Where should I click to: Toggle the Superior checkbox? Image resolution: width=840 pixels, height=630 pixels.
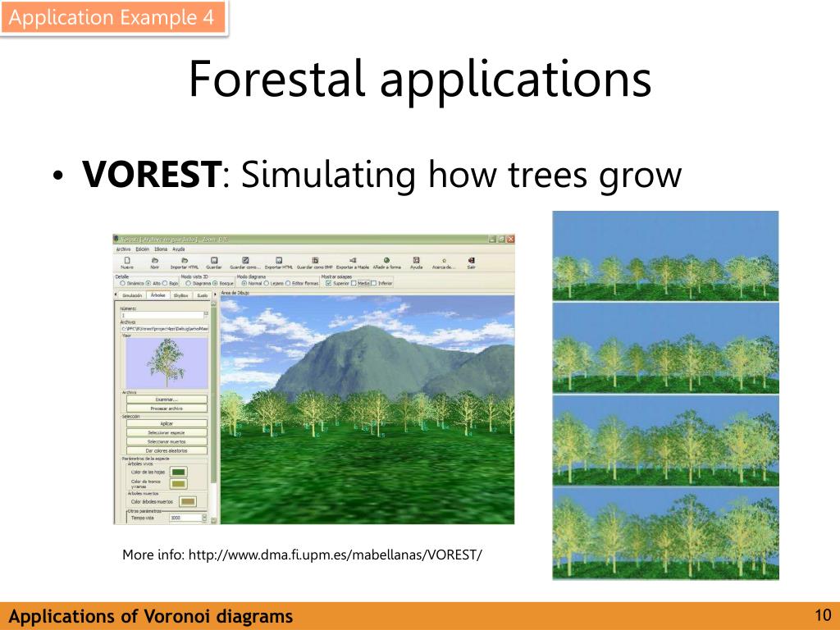coord(328,283)
